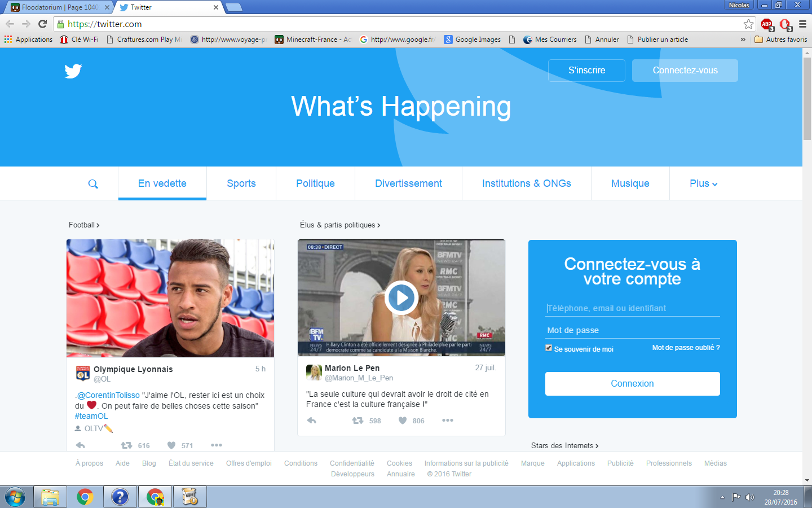Like the Olympique Lyonnais tweet

(x=171, y=445)
